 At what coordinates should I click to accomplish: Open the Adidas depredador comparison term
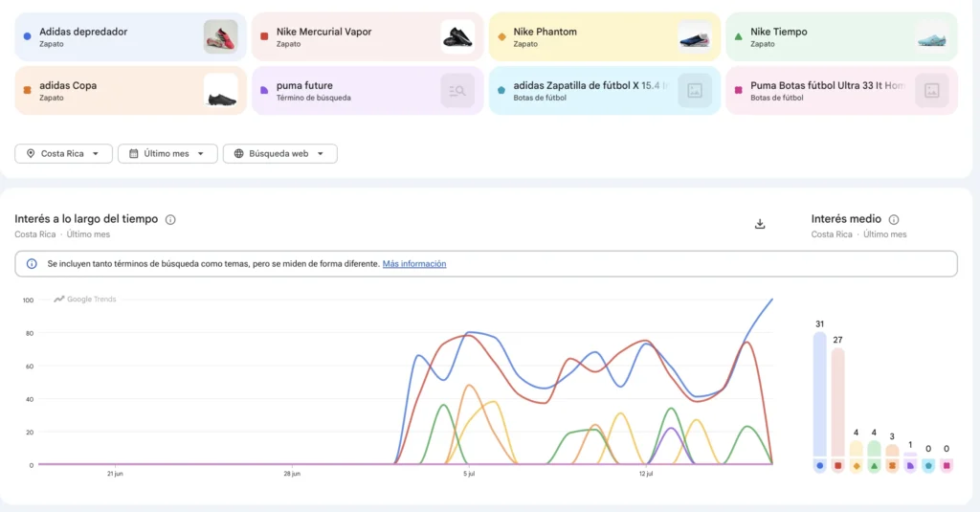pos(130,37)
